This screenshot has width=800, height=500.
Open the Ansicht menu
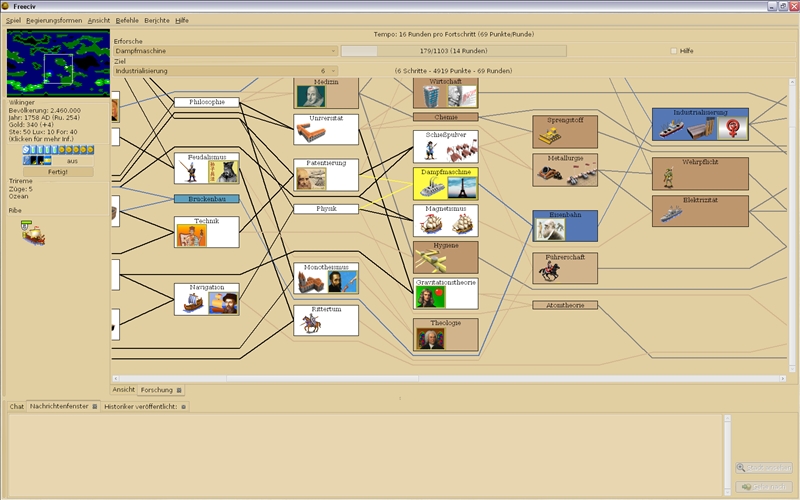(x=99, y=20)
